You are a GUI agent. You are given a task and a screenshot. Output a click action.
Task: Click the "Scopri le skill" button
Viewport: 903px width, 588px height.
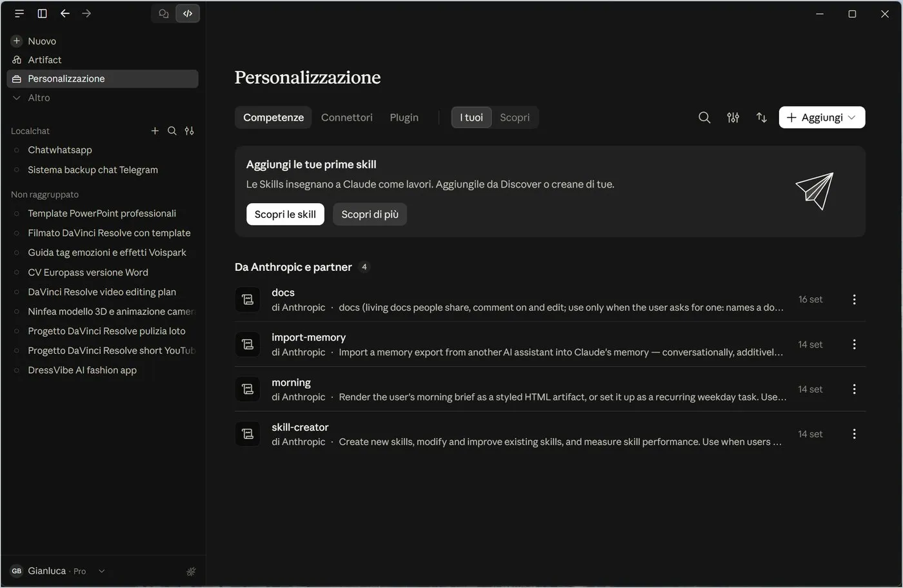[285, 215]
